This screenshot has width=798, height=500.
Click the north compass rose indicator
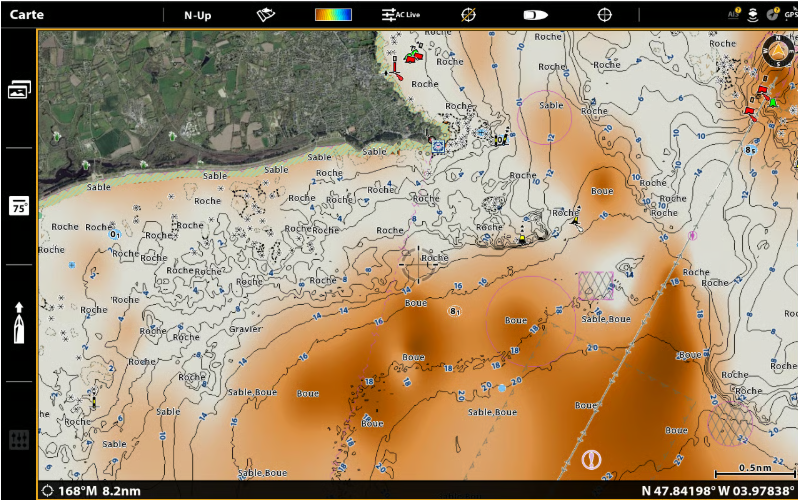(x=778, y=51)
